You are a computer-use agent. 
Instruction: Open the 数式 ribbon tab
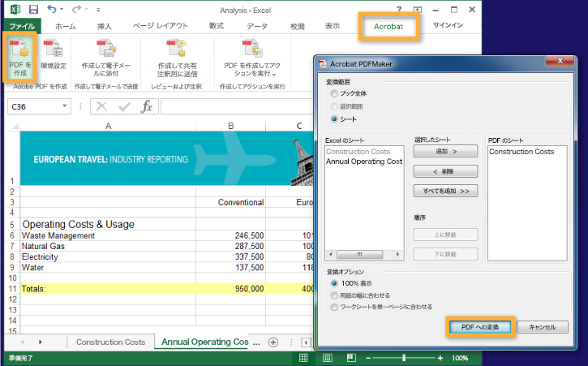click(x=217, y=26)
